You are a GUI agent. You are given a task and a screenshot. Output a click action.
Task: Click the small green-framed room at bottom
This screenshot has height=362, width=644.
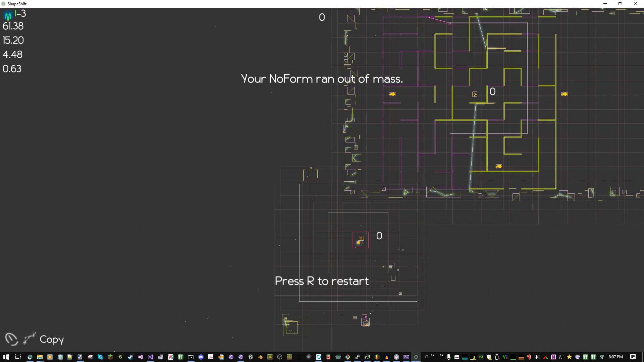coord(291,327)
